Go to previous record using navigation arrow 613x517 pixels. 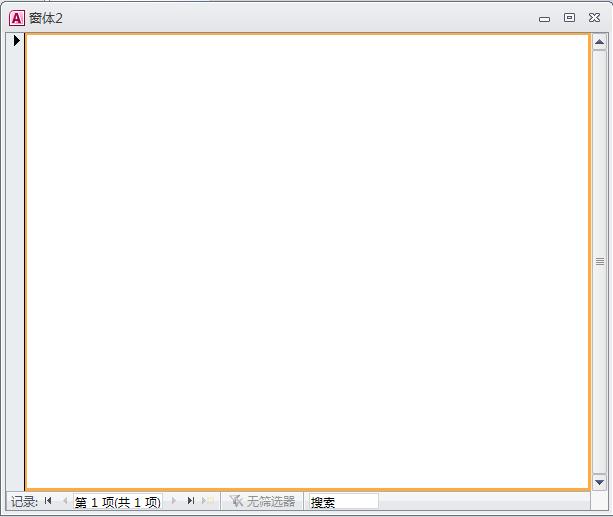point(65,501)
